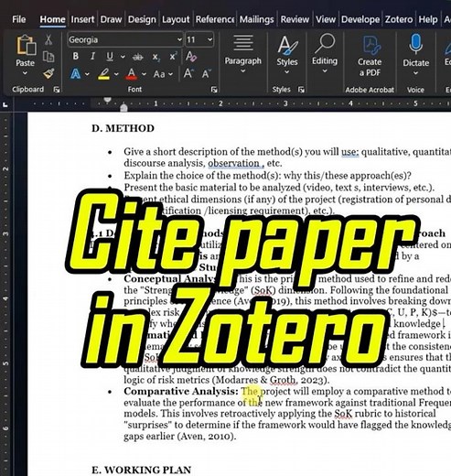The width and height of the screenshot is (451, 476).
Task: Click 'Comparative Analysis:' bold text
Action: click(x=181, y=391)
